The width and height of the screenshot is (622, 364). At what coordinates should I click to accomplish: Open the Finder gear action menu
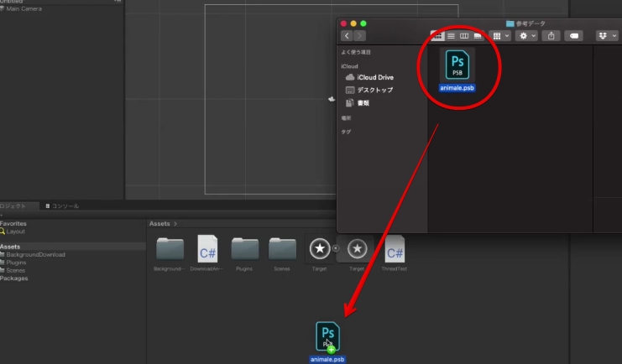coord(527,36)
